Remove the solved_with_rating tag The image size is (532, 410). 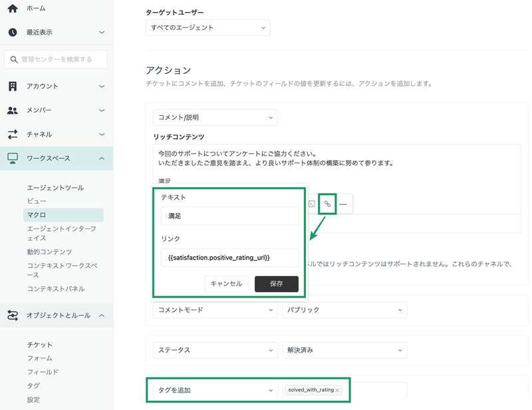point(337,390)
